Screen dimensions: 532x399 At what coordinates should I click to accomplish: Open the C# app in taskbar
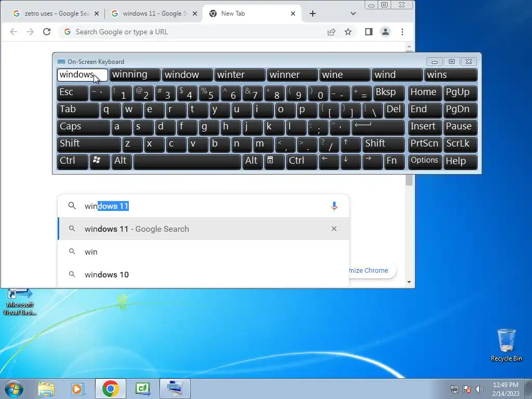click(143, 389)
